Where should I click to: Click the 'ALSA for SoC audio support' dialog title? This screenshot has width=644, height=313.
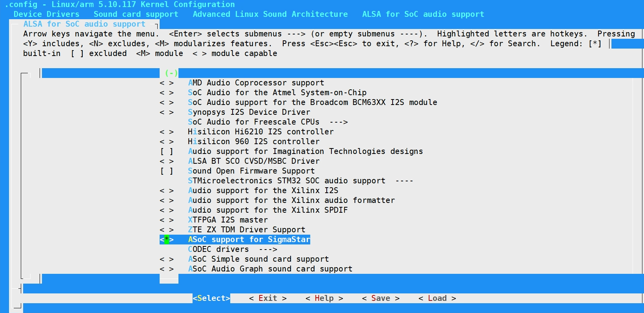tap(84, 24)
